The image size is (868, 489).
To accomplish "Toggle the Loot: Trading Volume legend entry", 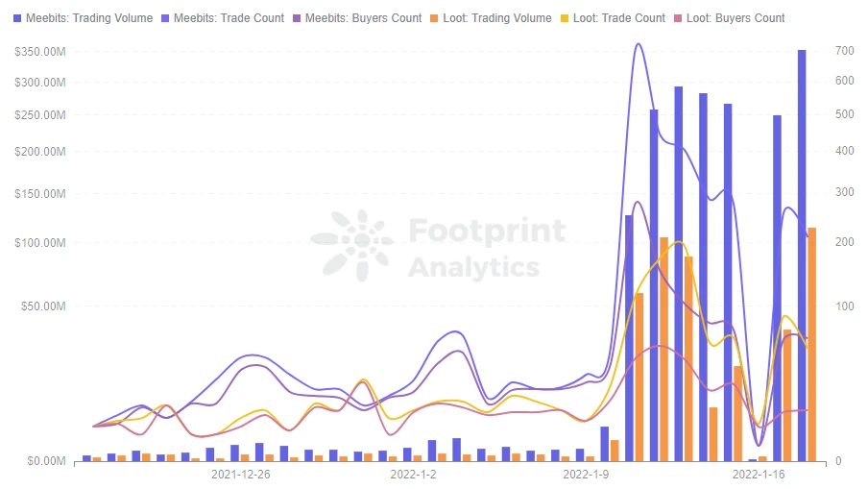I will pos(491,18).
